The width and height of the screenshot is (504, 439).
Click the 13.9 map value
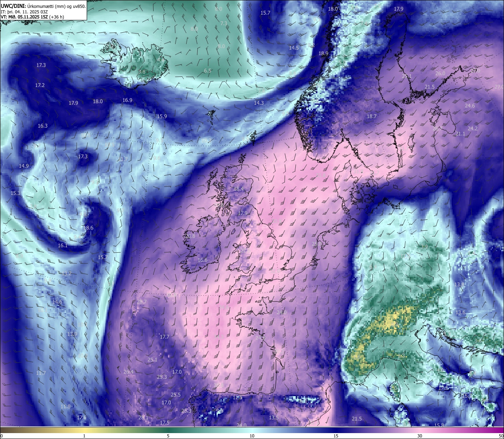click(72, 334)
